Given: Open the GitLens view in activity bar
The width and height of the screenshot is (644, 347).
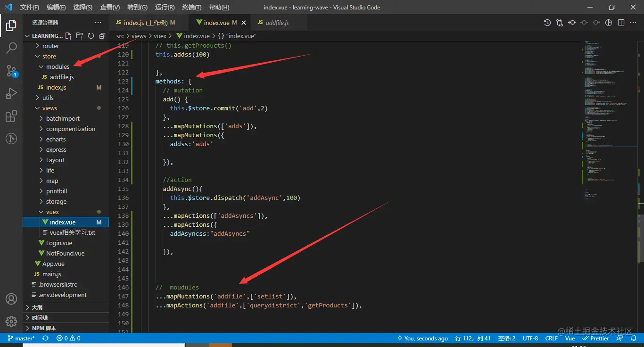Looking at the screenshot, I should click(11, 139).
